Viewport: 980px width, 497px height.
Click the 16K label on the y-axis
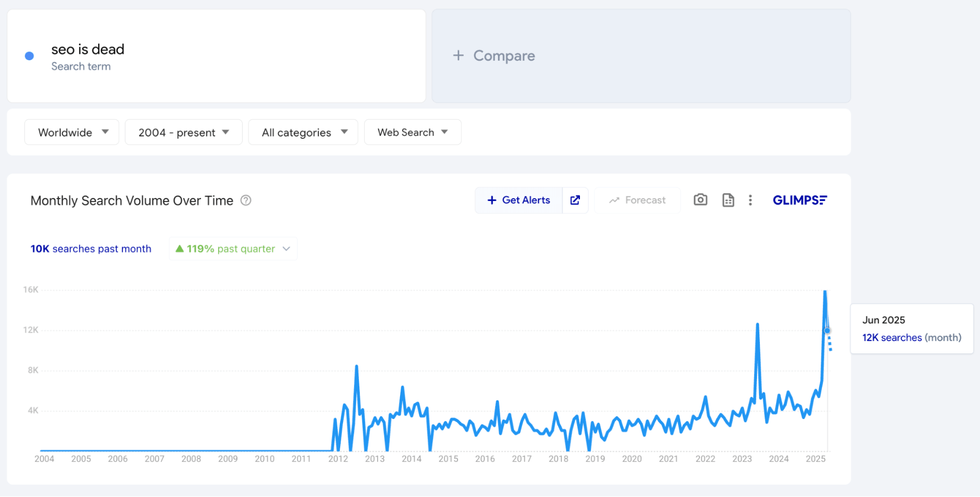click(31, 290)
